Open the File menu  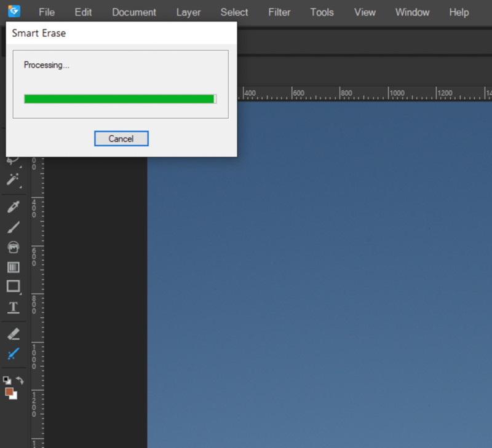[x=47, y=12]
